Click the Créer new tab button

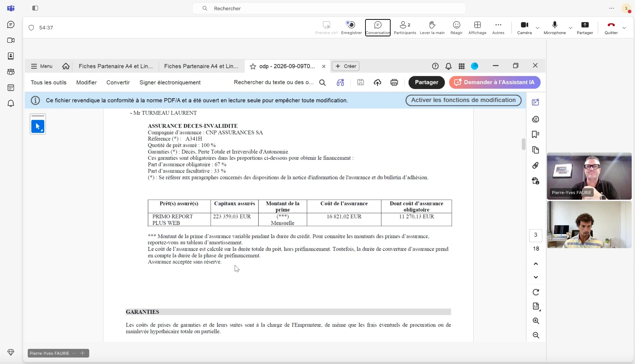point(346,66)
